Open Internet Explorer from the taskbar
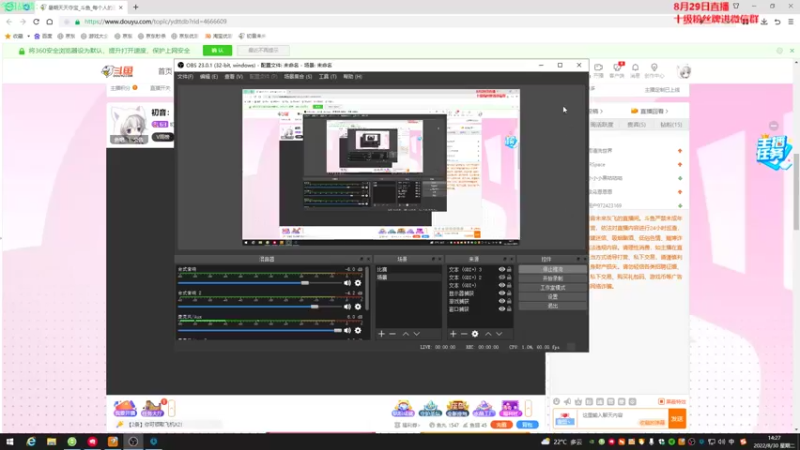The image size is (800, 450). tap(31, 441)
